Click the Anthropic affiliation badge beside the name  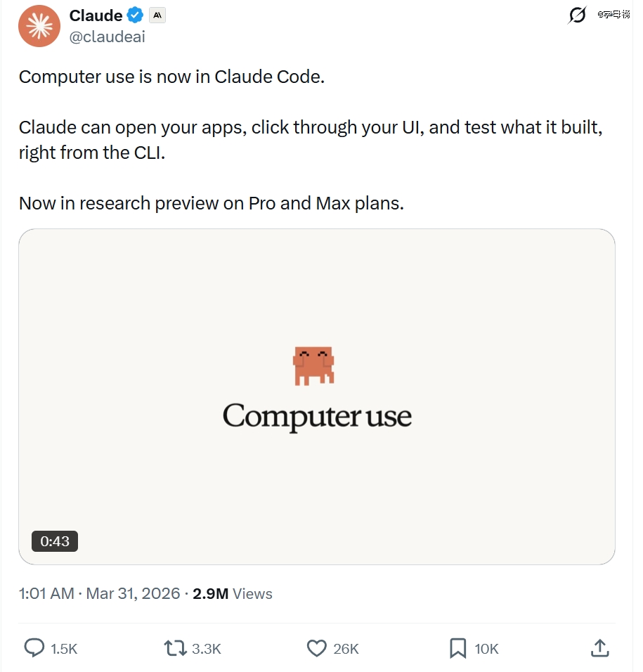click(157, 15)
